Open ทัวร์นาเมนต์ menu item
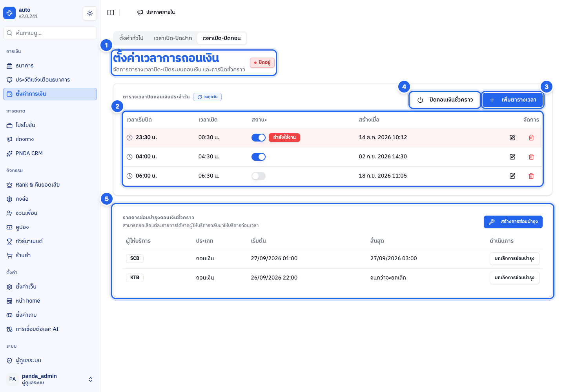This screenshot has width=565, height=392. pos(50,241)
